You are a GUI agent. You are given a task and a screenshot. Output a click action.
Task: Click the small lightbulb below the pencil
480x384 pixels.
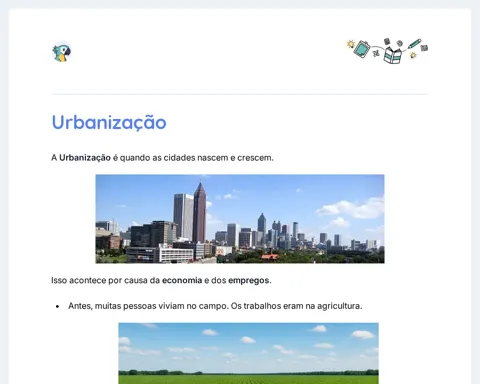pyautogui.click(x=413, y=55)
